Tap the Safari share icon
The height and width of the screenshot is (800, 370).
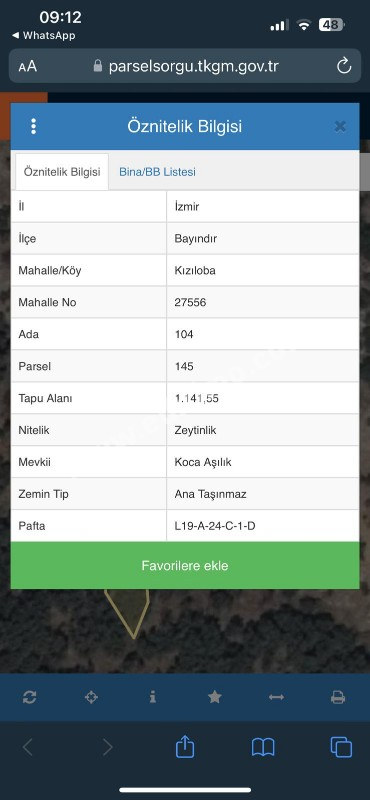click(x=185, y=747)
